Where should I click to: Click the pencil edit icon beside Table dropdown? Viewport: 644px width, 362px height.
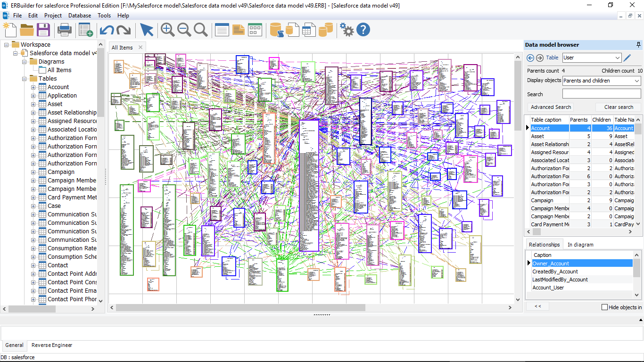627,58
